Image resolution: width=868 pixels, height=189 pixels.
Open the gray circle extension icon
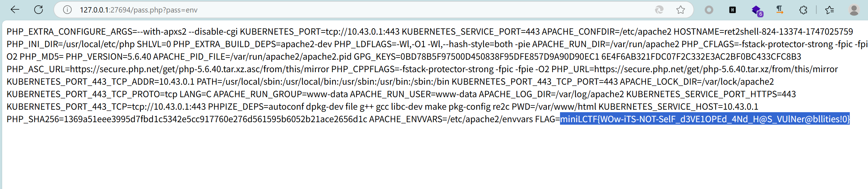709,10
